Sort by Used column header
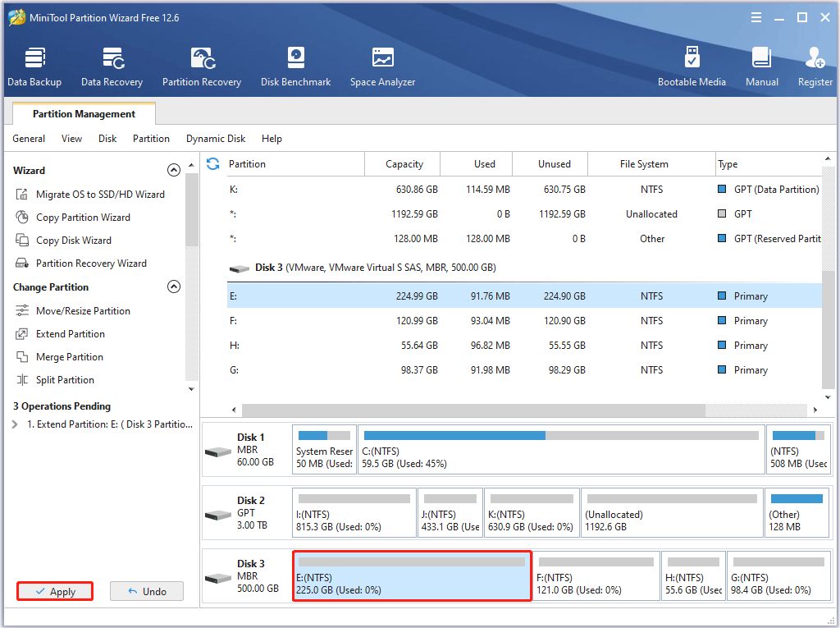This screenshot has height=628, width=840. pos(477,163)
